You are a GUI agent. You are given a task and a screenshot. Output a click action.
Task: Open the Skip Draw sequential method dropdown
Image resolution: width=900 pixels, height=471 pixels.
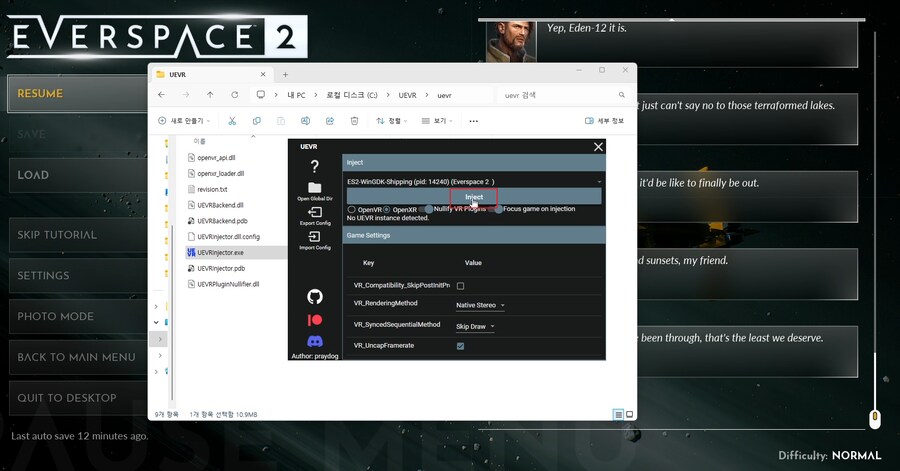[475, 326]
